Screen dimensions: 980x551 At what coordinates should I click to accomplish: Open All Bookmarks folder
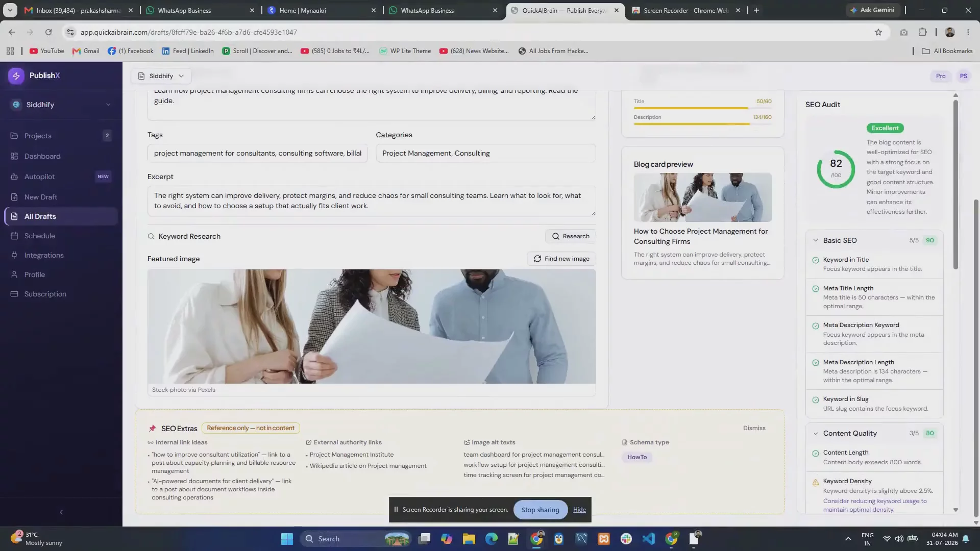947,51
